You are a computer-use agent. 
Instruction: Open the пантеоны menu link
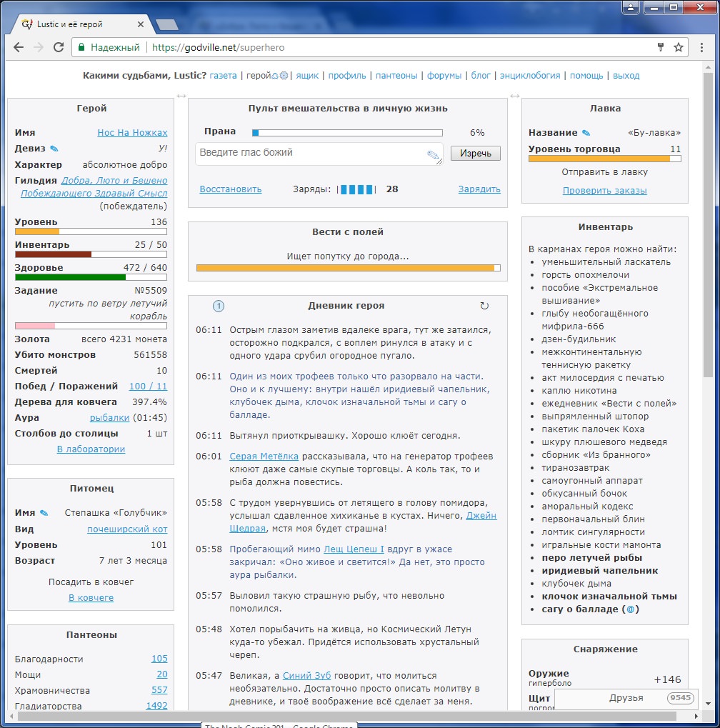(396, 76)
